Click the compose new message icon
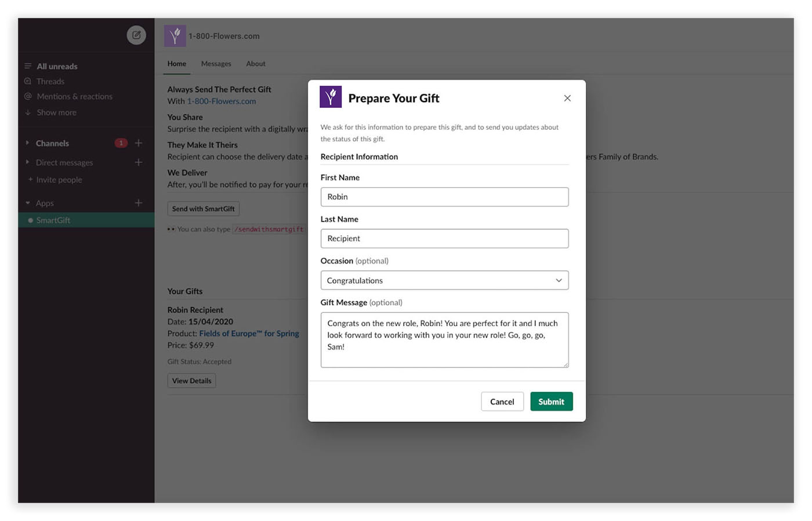 pos(136,35)
